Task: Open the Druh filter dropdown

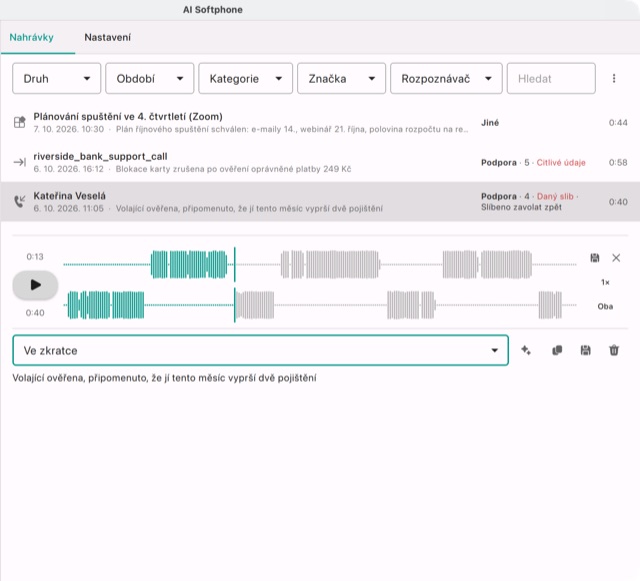Action: coord(56,78)
